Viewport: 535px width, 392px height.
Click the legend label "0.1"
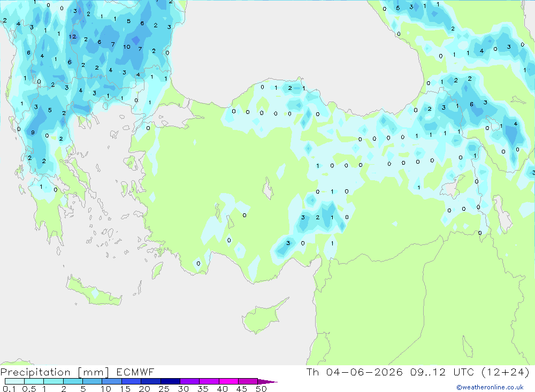[x=9, y=389]
